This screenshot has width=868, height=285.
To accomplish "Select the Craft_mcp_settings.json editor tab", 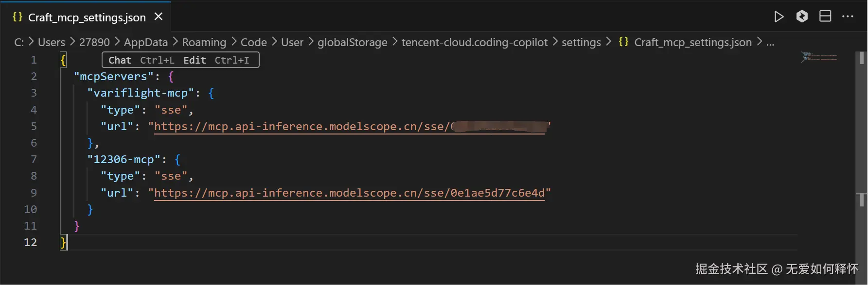I will [87, 17].
